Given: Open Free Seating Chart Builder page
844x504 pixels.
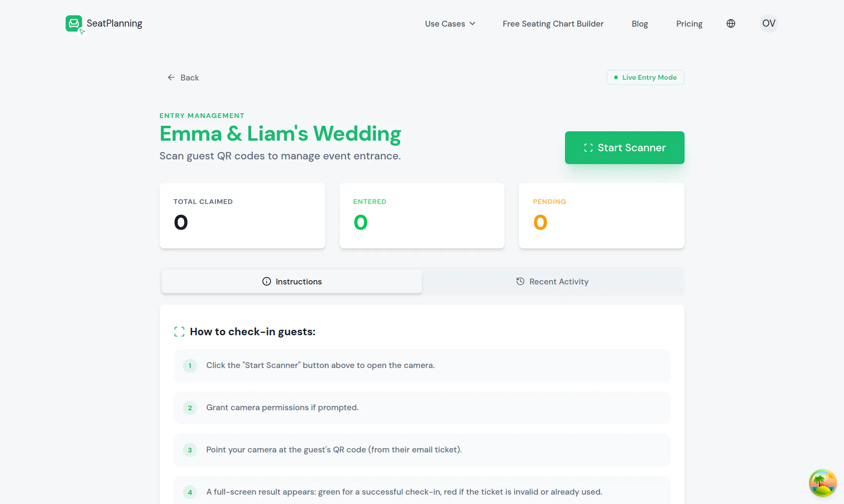Looking at the screenshot, I should click(553, 23).
